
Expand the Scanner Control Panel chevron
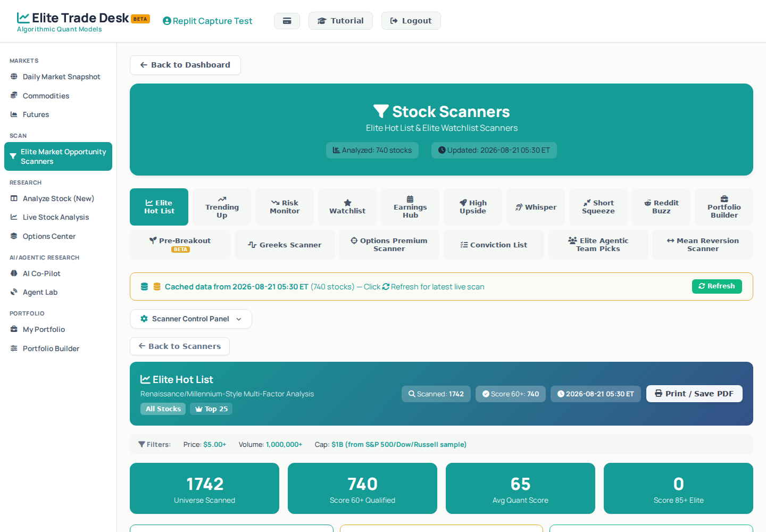239,319
